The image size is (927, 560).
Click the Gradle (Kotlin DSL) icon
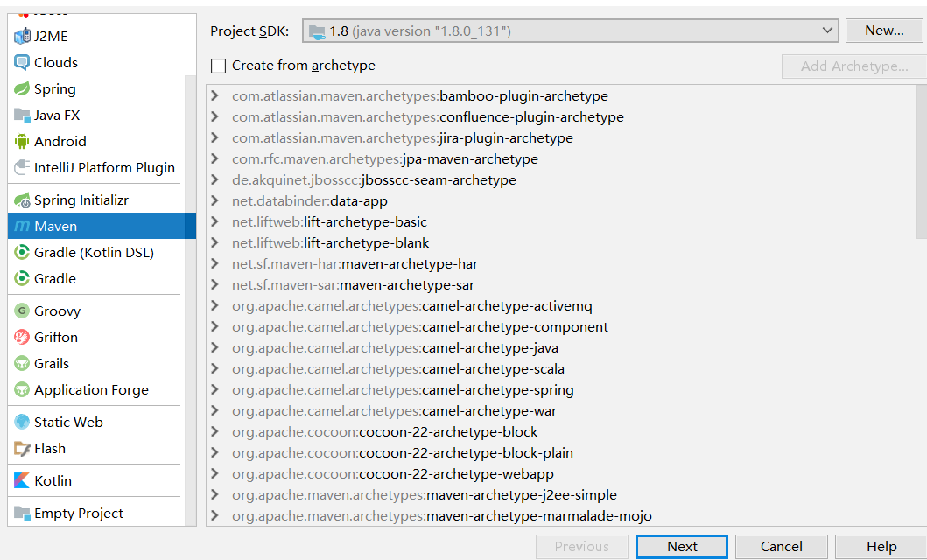tap(22, 252)
